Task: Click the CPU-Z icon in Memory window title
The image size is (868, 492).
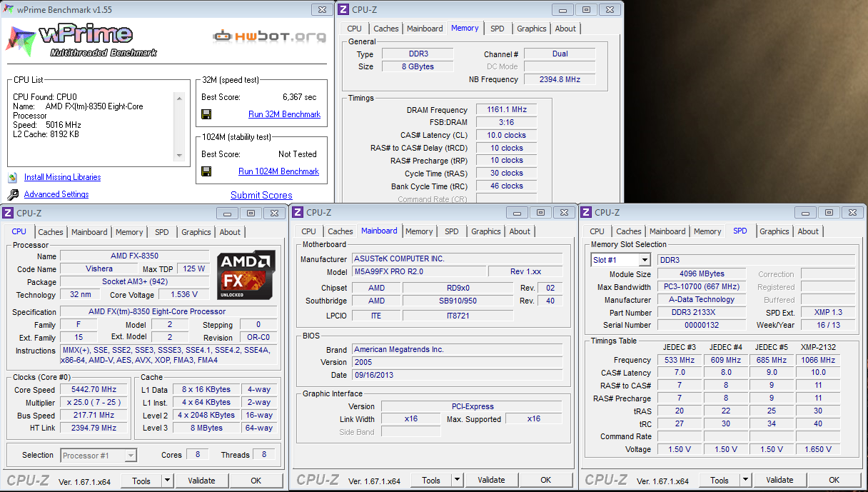Action: 343,9
